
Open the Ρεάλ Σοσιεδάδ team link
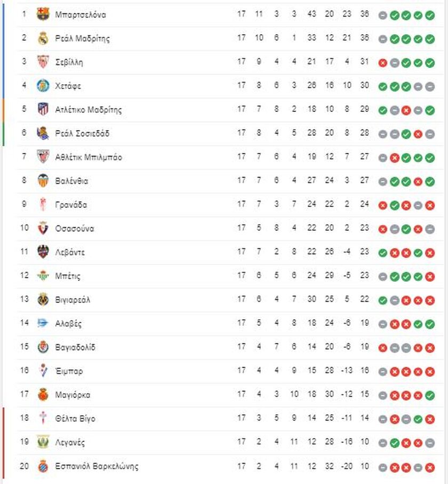82,133
